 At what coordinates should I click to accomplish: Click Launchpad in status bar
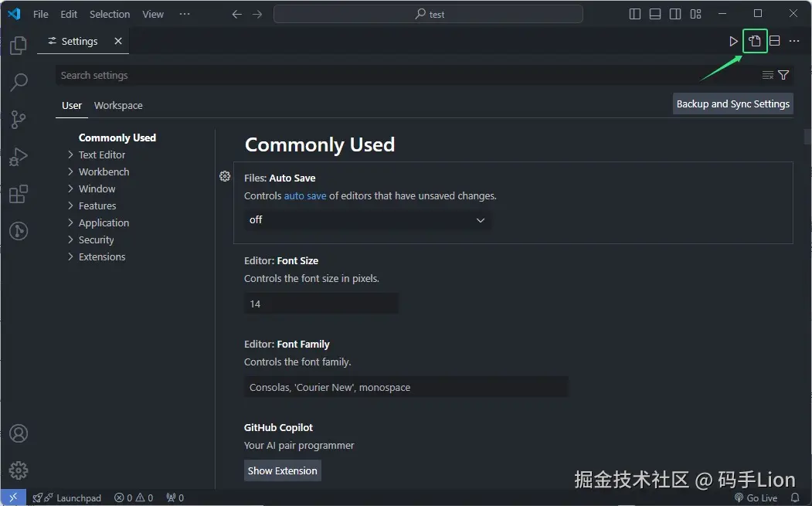click(x=66, y=498)
